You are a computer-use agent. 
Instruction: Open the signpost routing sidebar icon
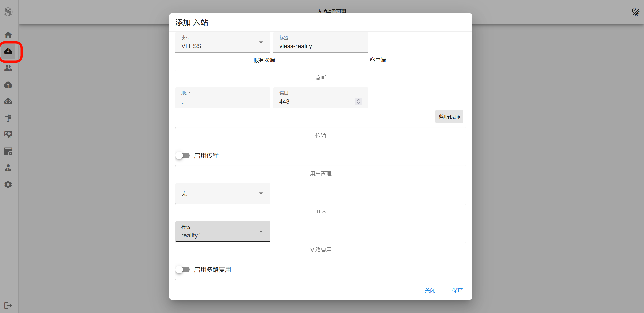8,118
